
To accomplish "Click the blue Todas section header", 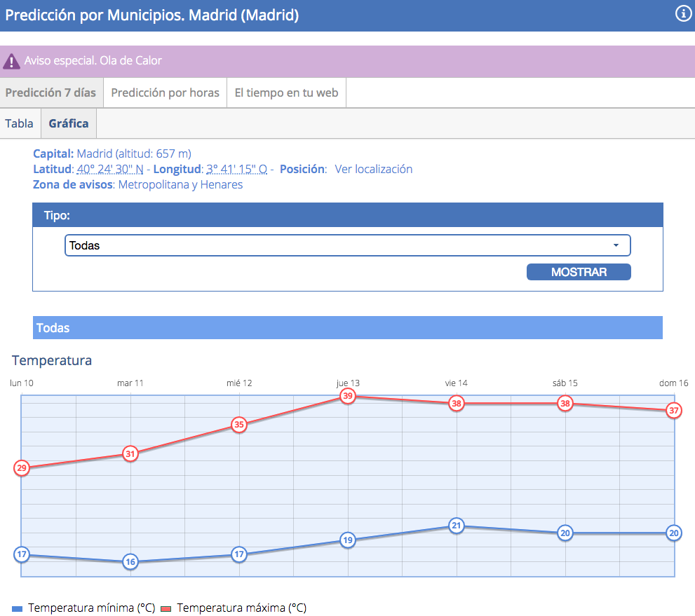I will pyautogui.click(x=348, y=328).
